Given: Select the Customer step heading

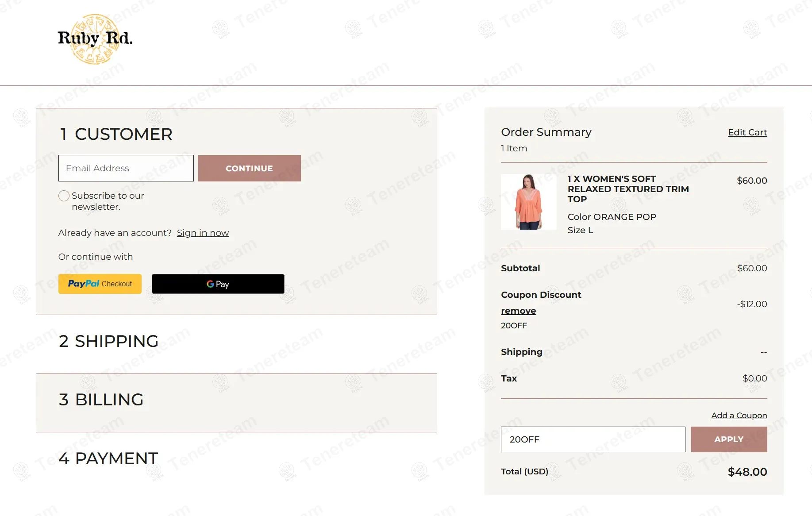Looking at the screenshot, I should tap(116, 134).
